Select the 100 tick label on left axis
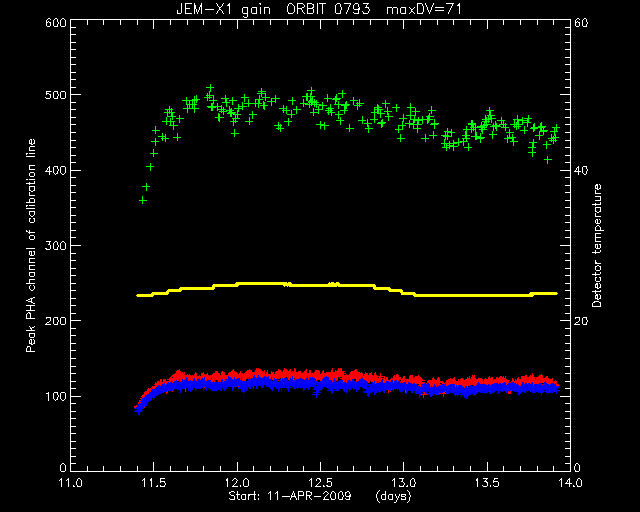 pos(56,396)
